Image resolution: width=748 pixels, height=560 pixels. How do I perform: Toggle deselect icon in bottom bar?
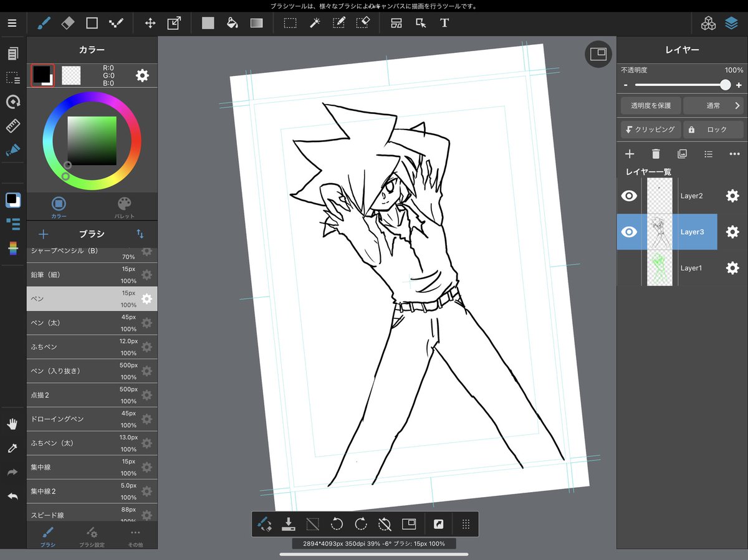pyautogui.click(x=312, y=524)
